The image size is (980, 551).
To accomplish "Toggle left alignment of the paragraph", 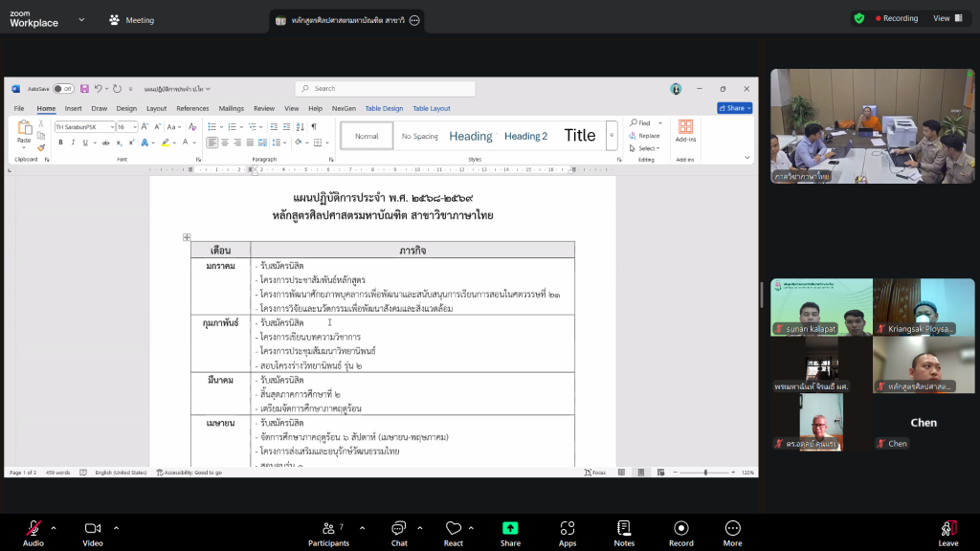I will (x=212, y=143).
